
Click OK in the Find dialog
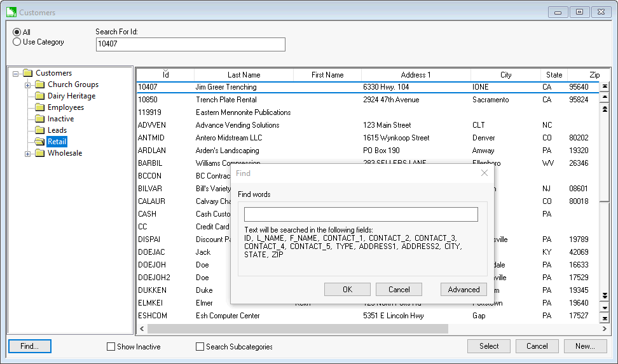347,290
